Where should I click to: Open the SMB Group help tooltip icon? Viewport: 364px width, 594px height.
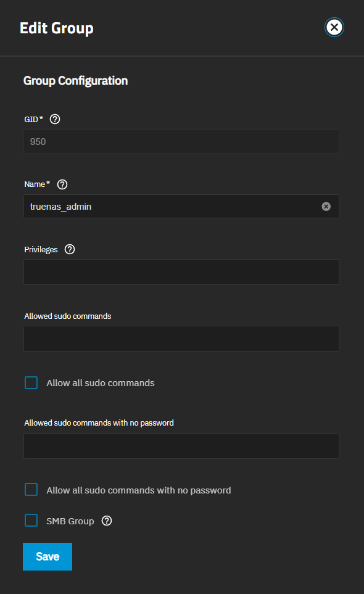coord(107,521)
